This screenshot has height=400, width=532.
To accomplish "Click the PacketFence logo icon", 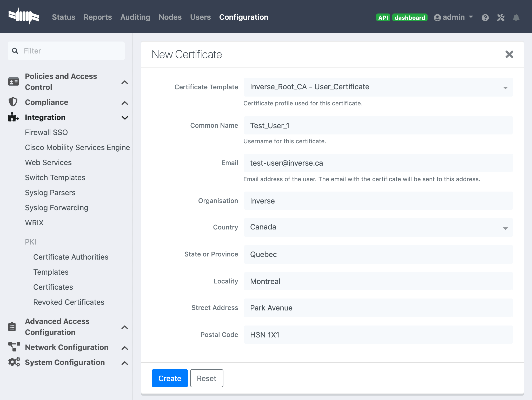I will tap(24, 17).
